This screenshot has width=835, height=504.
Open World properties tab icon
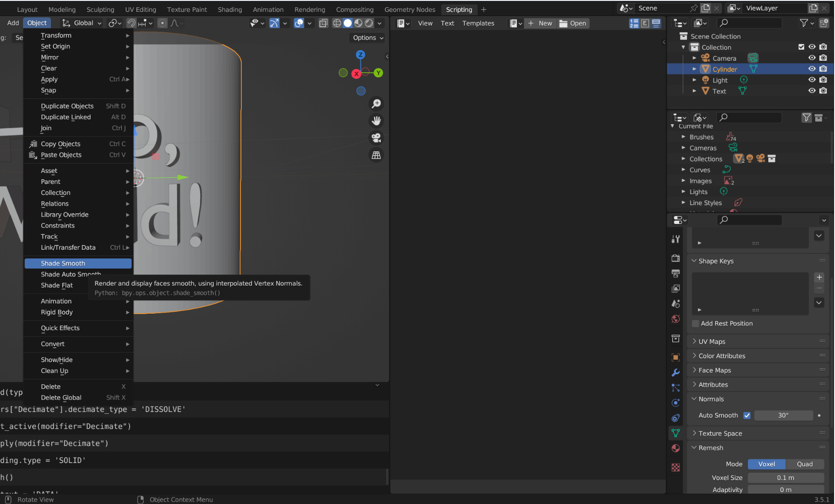[x=675, y=319]
